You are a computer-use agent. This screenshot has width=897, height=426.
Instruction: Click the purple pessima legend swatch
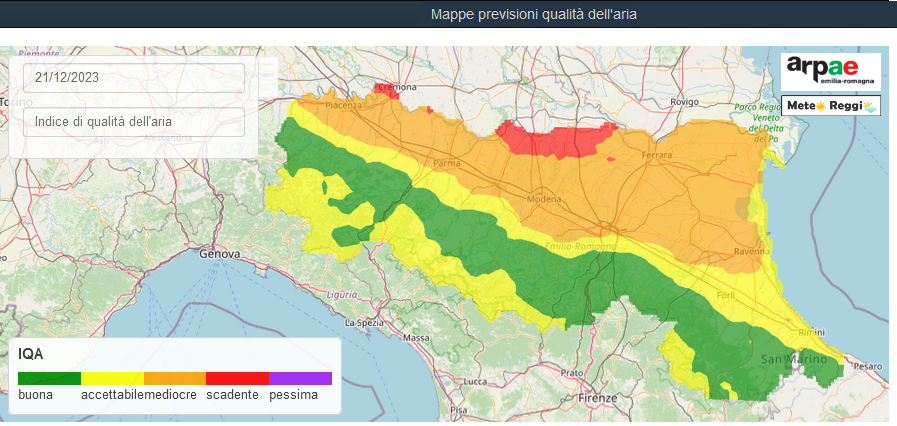[x=300, y=378]
